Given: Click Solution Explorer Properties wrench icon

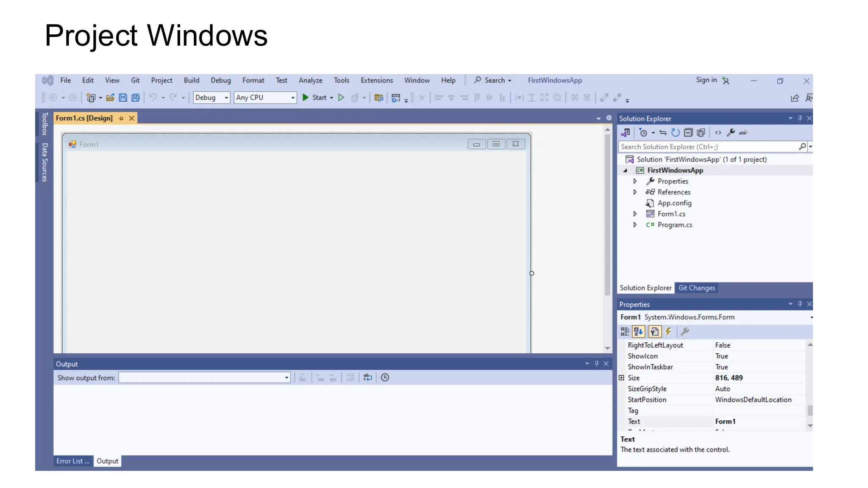Looking at the screenshot, I should click(x=731, y=133).
